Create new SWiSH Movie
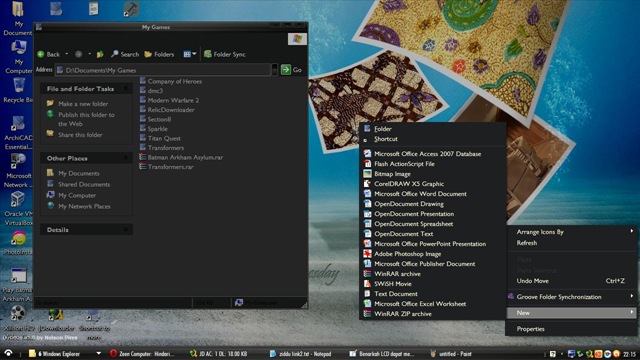 433,284
